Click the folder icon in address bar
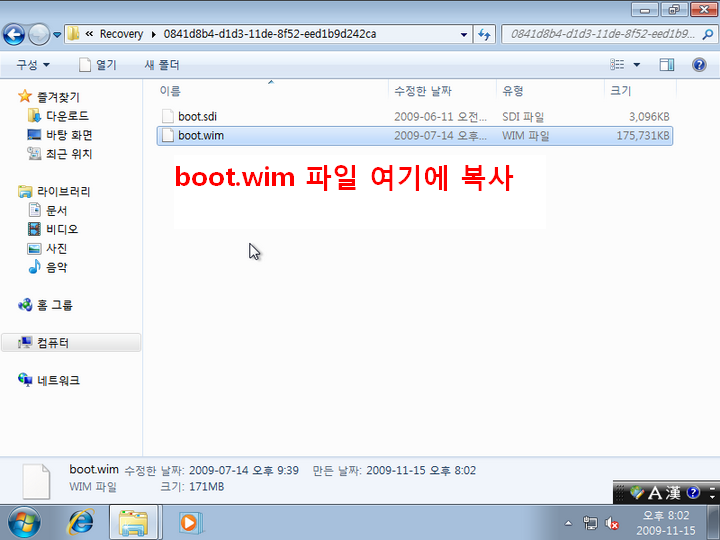 73,34
